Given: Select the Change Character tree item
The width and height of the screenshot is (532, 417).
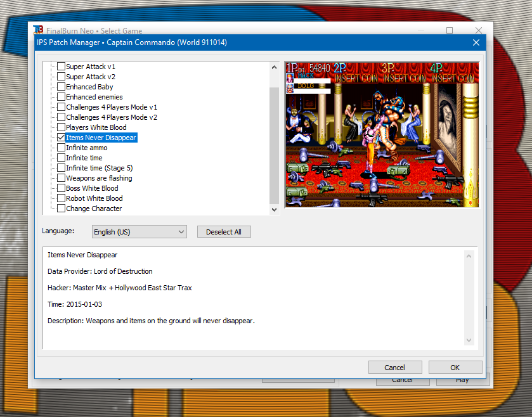Looking at the screenshot, I should pos(94,208).
